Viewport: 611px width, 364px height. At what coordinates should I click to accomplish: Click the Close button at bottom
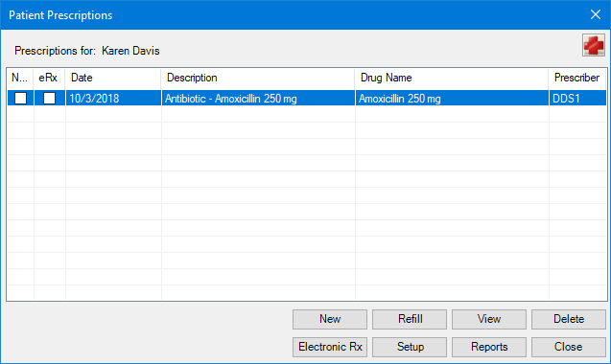pyautogui.click(x=569, y=347)
